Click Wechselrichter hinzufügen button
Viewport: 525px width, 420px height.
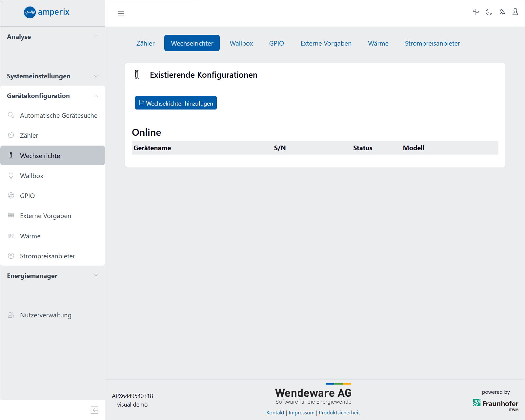tap(176, 103)
